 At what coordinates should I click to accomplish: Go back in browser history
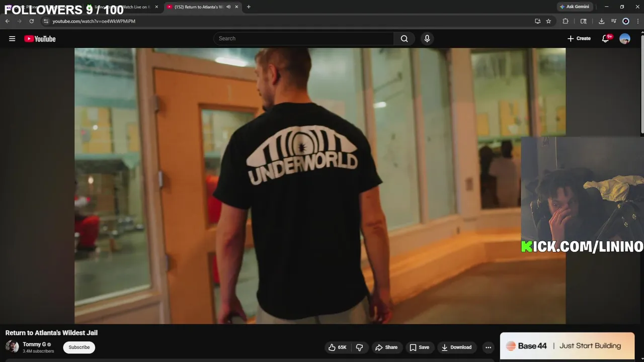click(x=8, y=21)
